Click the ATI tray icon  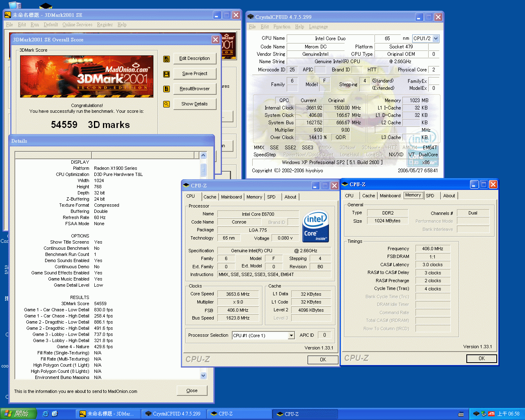click(x=491, y=414)
